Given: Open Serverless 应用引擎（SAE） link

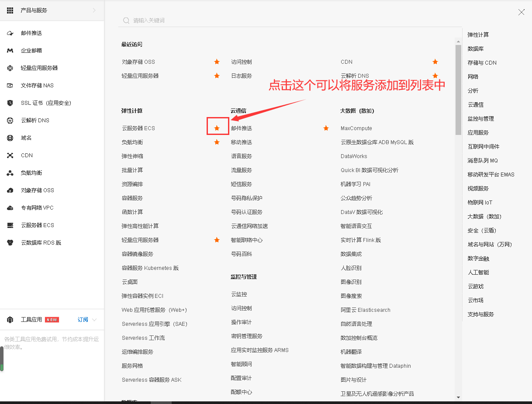Looking at the screenshot, I should point(154,324).
